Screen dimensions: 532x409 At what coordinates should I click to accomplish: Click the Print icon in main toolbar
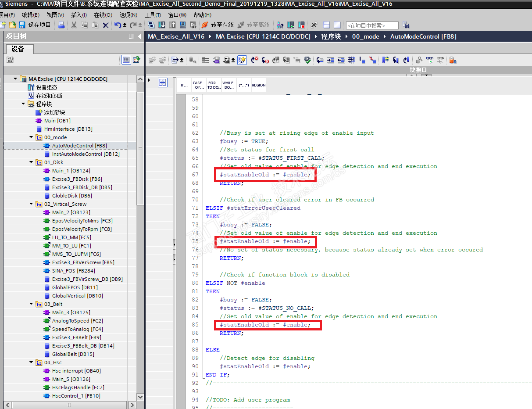(x=61, y=25)
